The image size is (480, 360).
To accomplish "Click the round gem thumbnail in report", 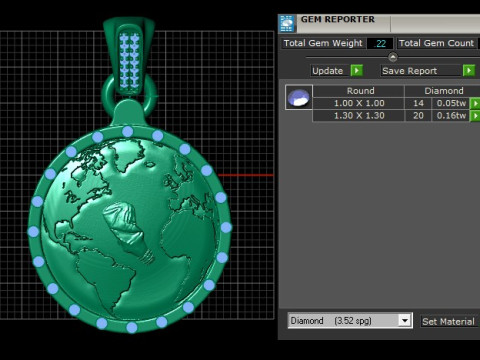I will click(x=299, y=97).
